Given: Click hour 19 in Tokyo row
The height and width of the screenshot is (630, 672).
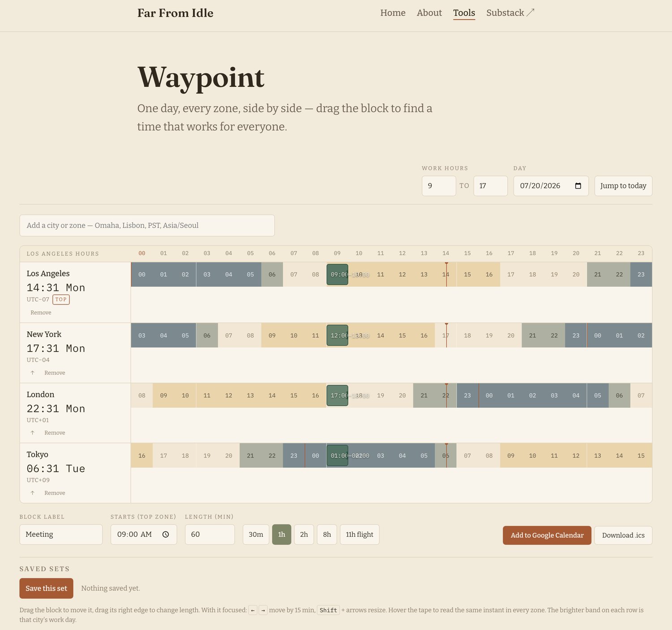Looking at the screenshot, I should [207, 455].
